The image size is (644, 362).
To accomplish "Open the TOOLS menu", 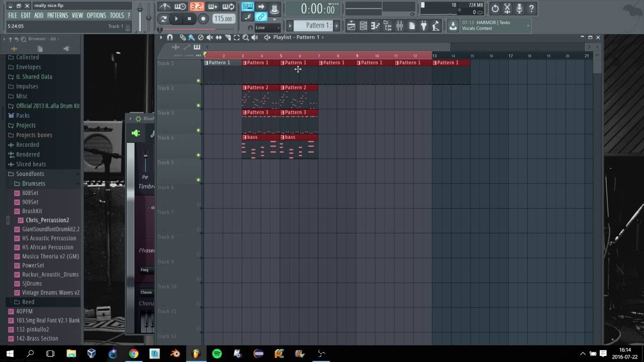I will (x=117, y=16).
